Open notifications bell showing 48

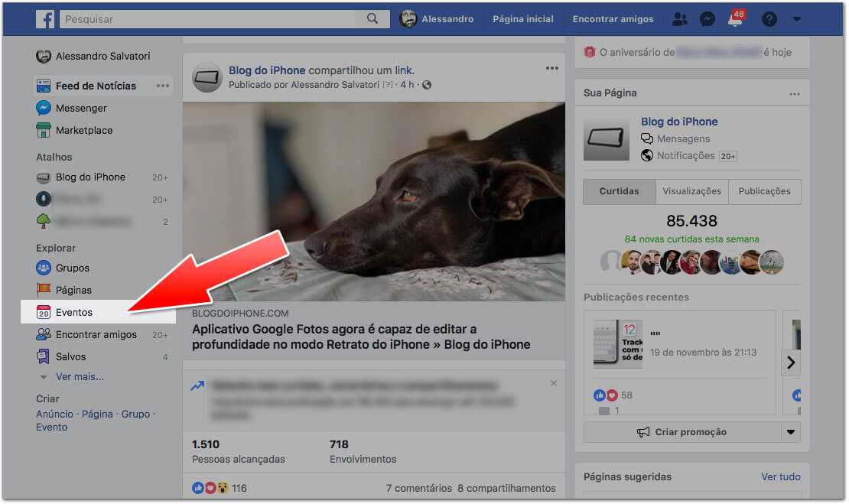[x=735, y=18]
